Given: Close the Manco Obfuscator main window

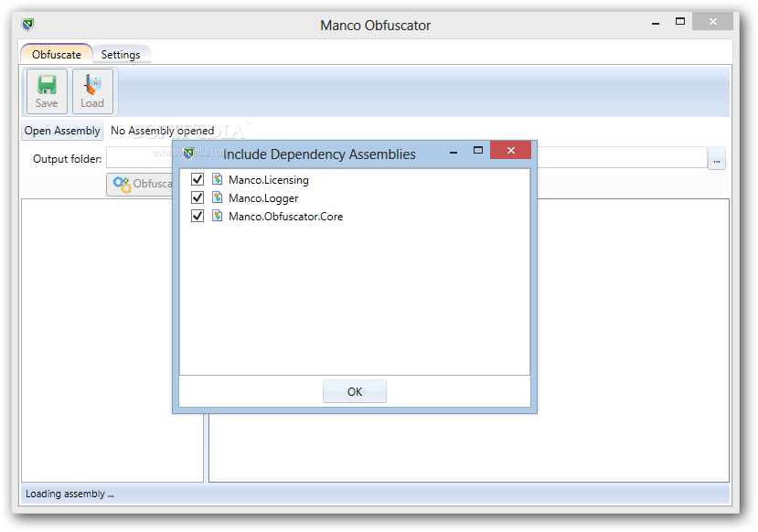Looking at the screenshot, I should click(712, 21).
